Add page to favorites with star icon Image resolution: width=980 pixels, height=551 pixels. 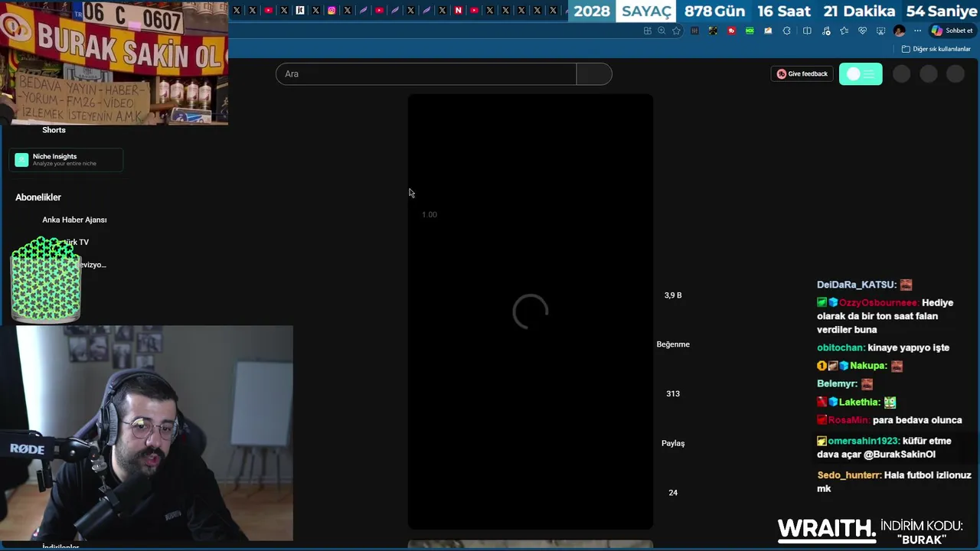point(676,31)
